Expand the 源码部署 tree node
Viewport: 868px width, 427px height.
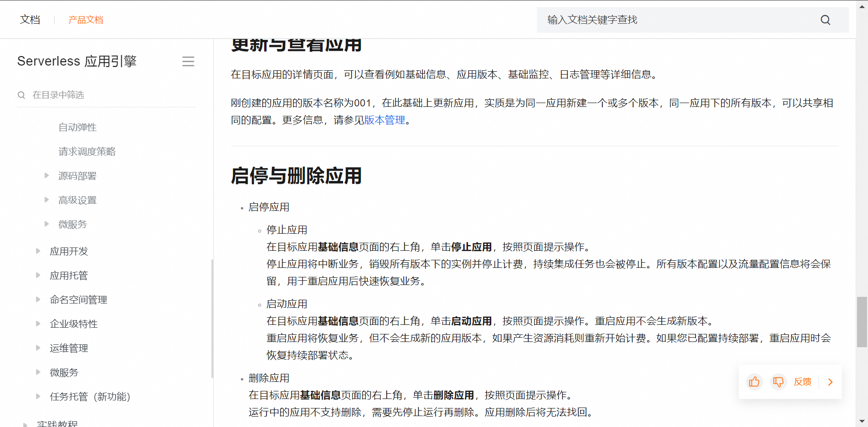47,176
